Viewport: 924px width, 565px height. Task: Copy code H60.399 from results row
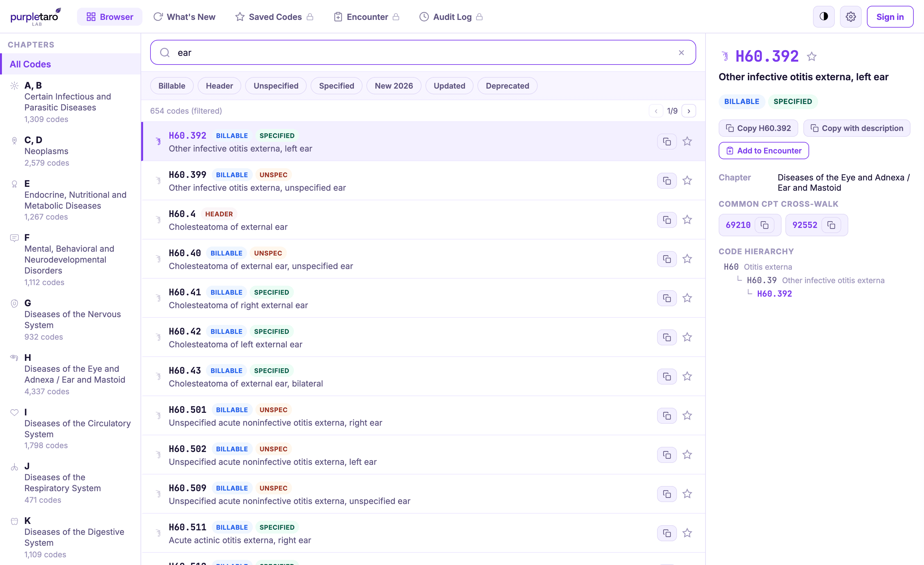click(x=667, y=181)
